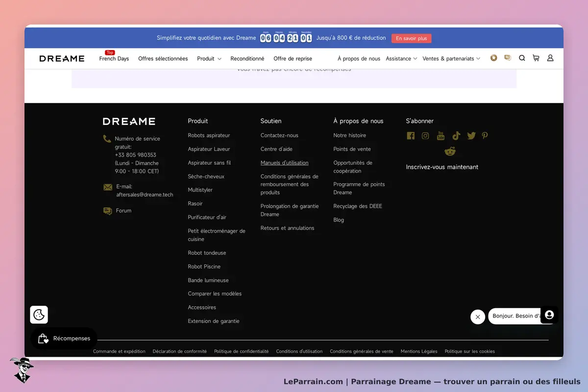
Task: Click the En savoir plus button
Action: click(411, 38)
